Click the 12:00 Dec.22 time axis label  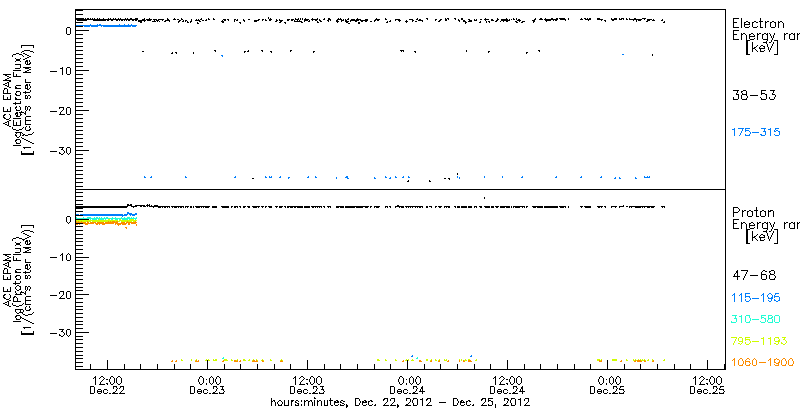coord(108,385)
